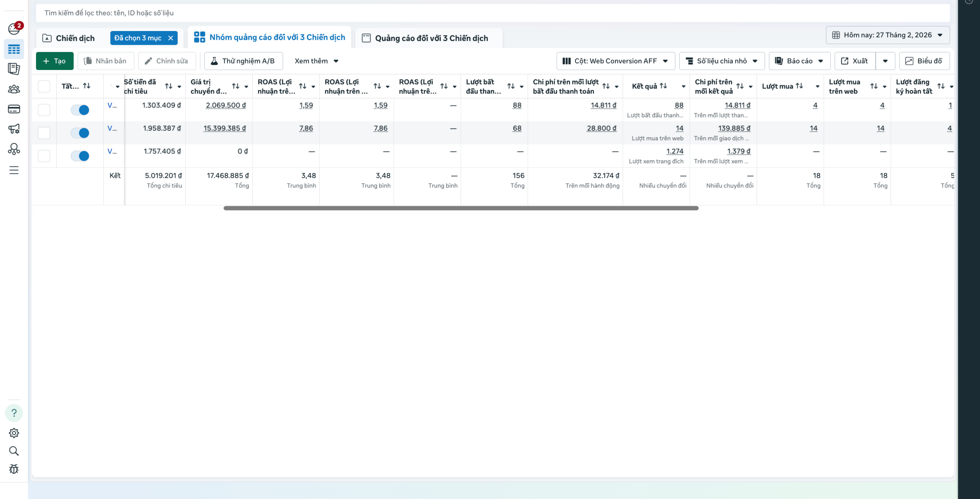Image resolution: width=980 pixels, height=499 pixels.
Task: Expand the Số liệu chia nhỏ dropdown
Action: (722, 61)
